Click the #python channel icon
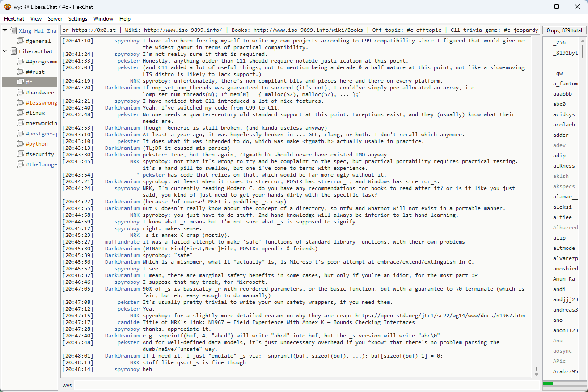The width and height of the screenshot is (588, 392). [x=21, y=144]
